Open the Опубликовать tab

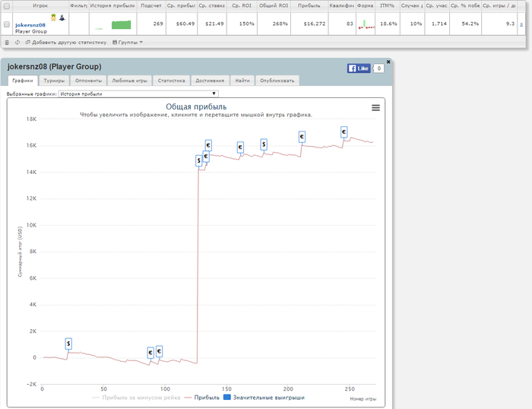click(x=277, y=81)
